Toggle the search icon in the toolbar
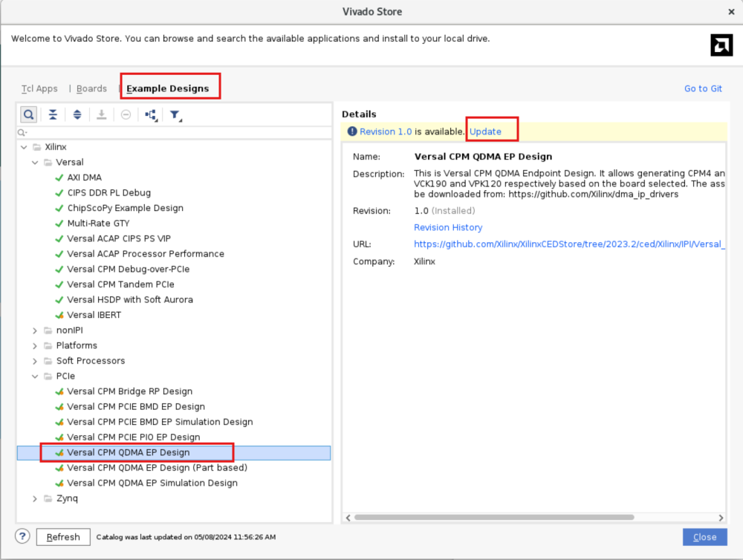 coord(28,114)
